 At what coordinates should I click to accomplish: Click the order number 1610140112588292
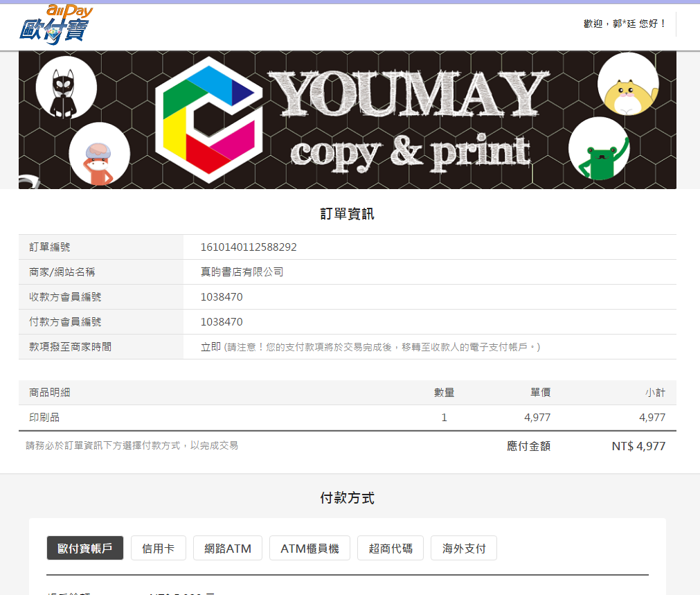click(x=249, y=247)
